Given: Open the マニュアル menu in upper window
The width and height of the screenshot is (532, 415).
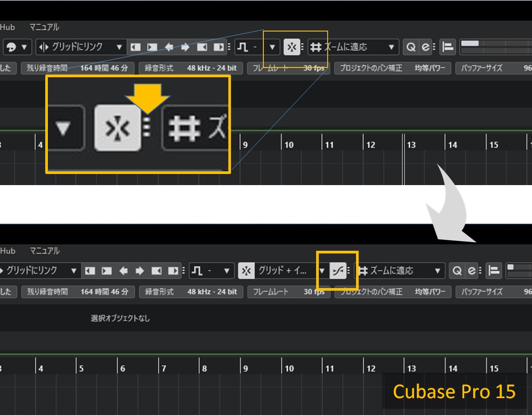Looking at the screenshot, I should (x=44, y=27).
